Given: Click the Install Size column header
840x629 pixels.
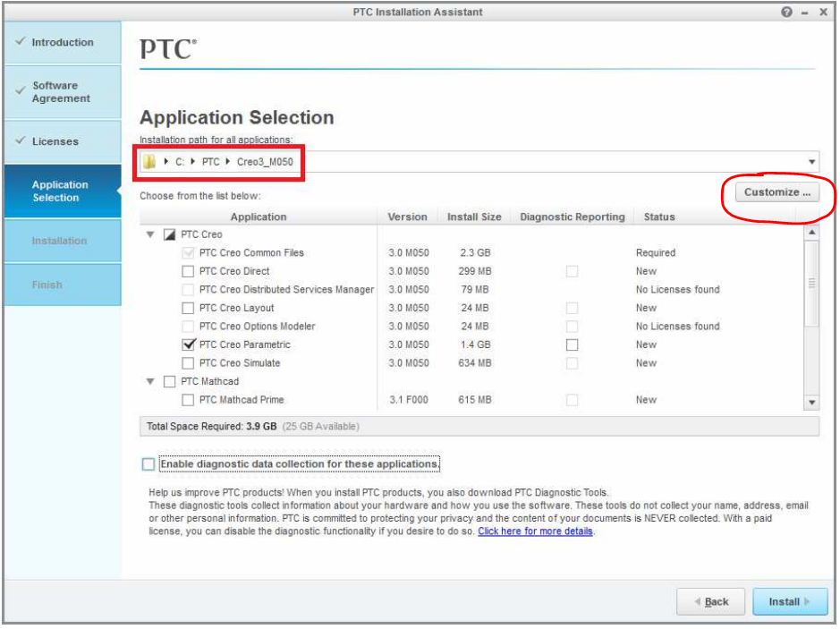Looking at the screenshot, I should (474, 217).
